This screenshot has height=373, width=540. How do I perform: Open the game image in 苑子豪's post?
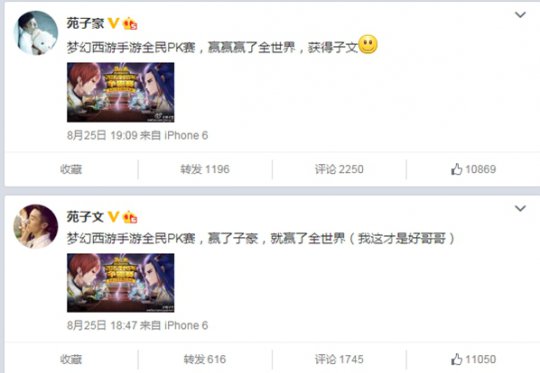pos(121,92)
